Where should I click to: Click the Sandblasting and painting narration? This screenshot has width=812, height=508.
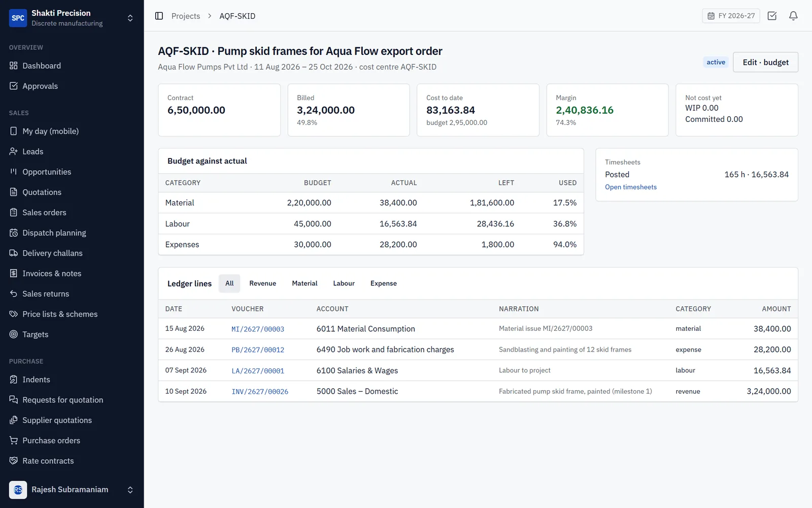pyautogui.click(x=565, y=350)
